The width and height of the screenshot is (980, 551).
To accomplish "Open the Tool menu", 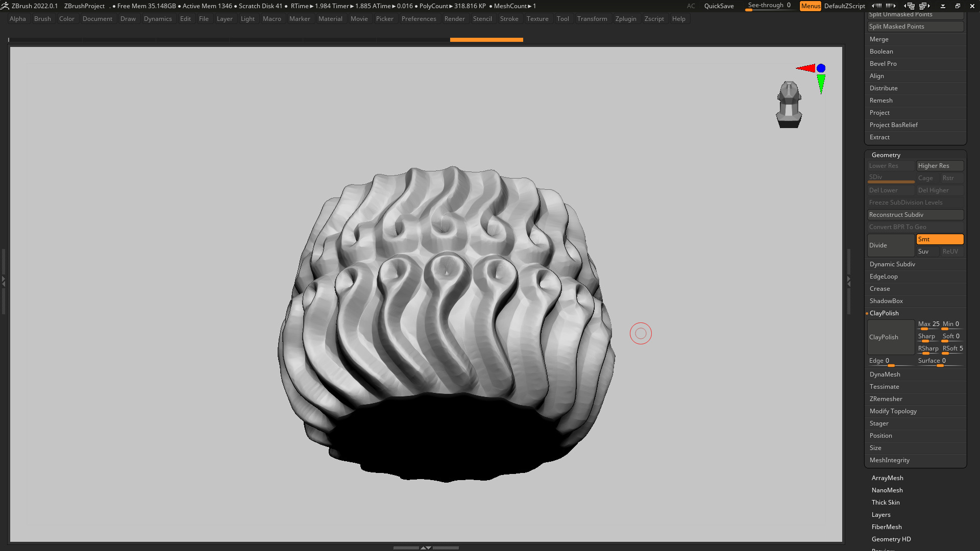I will (x=562, y=19).
